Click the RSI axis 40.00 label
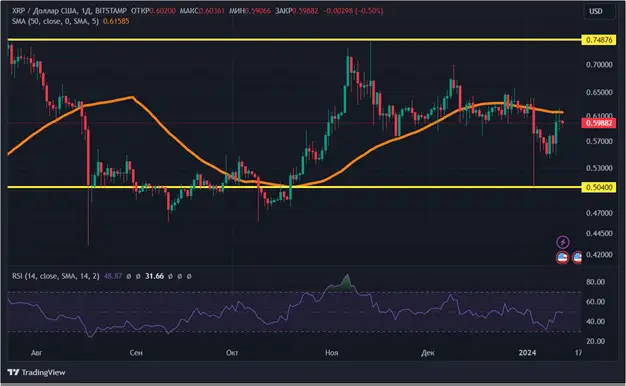 coord(595,321)
